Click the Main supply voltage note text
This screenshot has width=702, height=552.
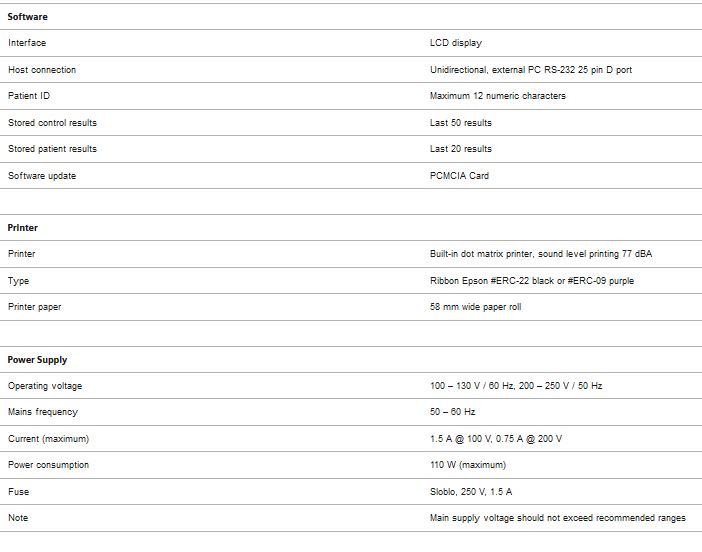559,518
